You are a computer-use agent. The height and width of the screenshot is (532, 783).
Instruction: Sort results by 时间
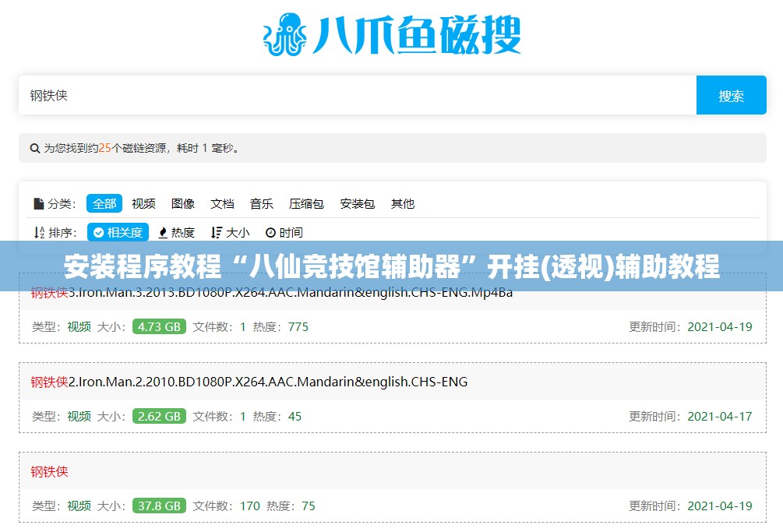pos(284,233)
